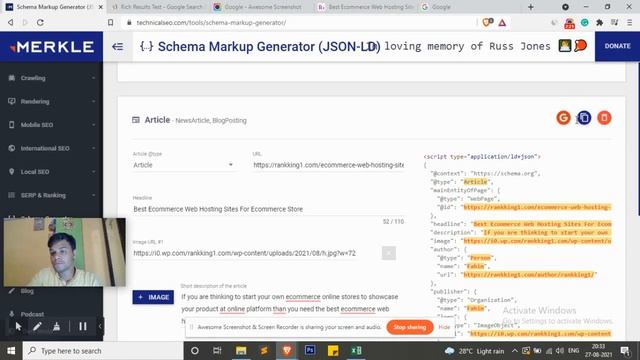Close the Schema Markup Generator tab
Screen dimensions: 640x360
[x=100, y=7]
